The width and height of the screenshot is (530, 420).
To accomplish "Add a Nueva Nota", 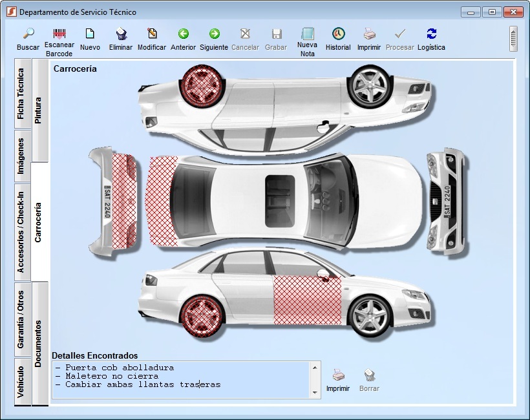I will [308, 34].
